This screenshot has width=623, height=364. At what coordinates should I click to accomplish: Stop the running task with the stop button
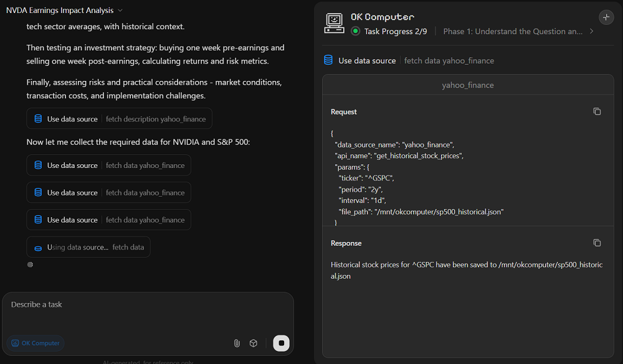pos(281,343)
